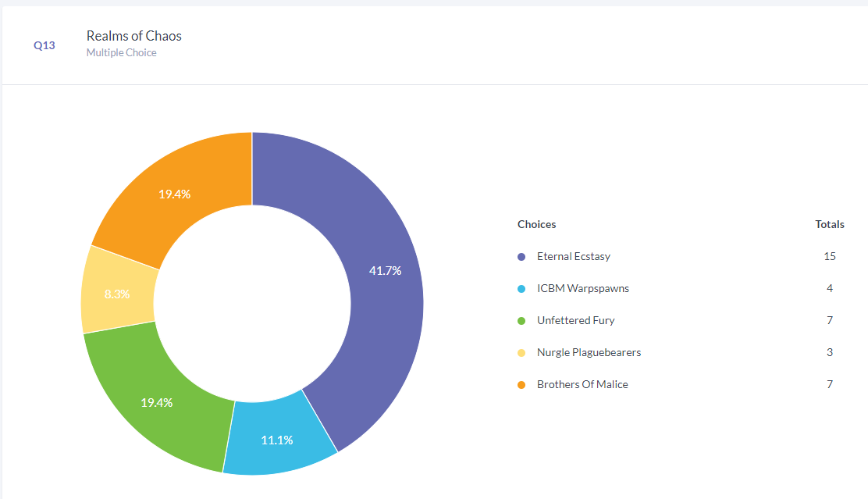The width and height of the screenshot is (868, 499).
Task: Click the Totals column header
Action: pos(829,224)
